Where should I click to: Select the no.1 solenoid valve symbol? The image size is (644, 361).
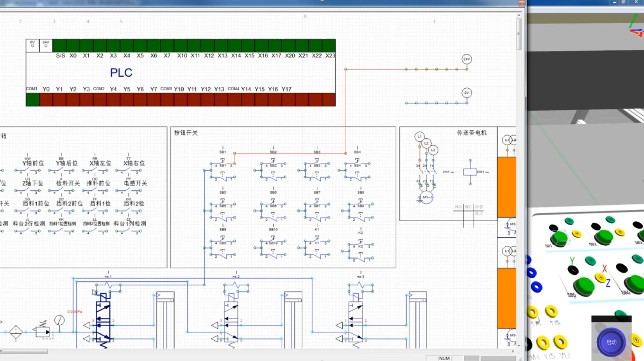pos(103,321)
